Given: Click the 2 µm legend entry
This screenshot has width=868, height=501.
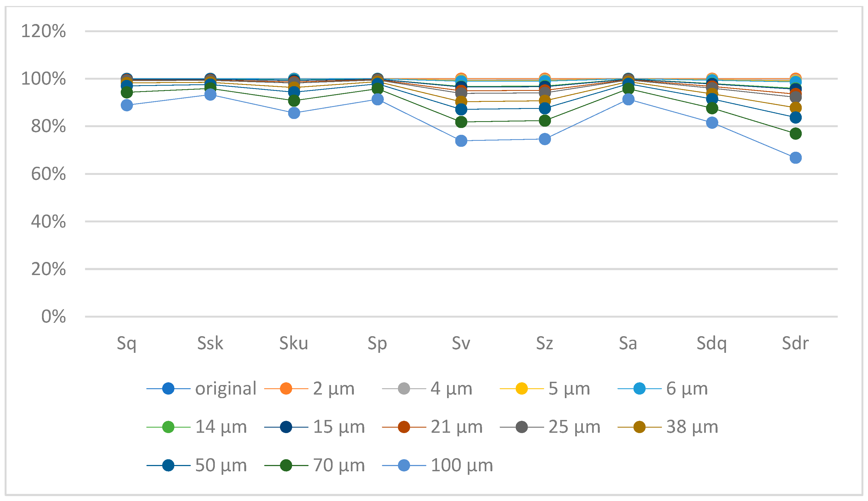Looking at the screenshot, I should point(333,389).
